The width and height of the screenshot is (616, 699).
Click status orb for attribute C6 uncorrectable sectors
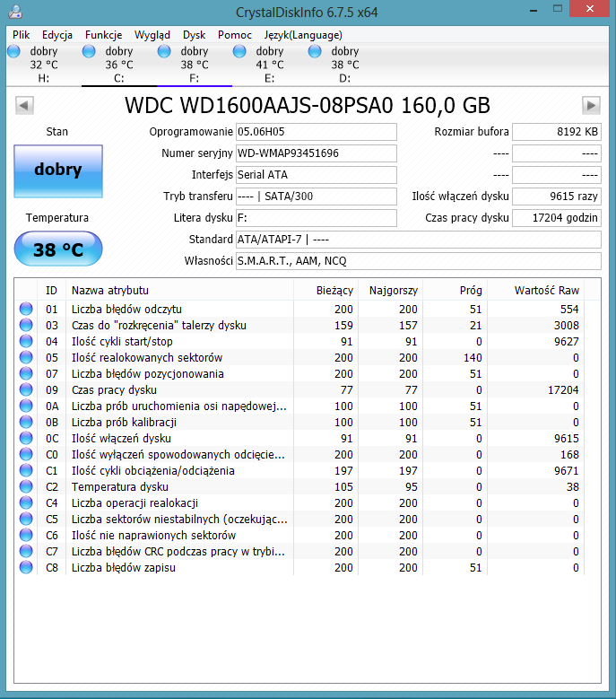[26, 535]
